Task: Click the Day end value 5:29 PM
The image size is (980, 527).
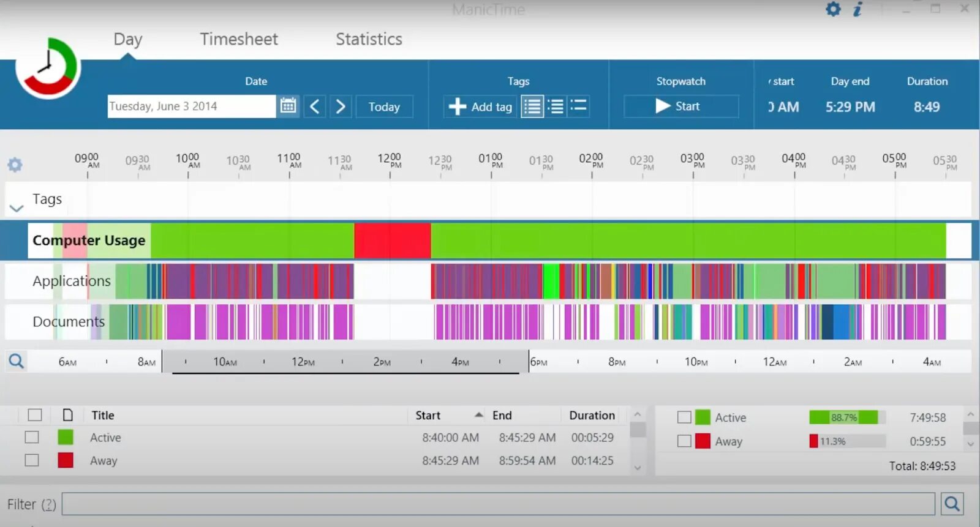Action: tap(850, 107)
